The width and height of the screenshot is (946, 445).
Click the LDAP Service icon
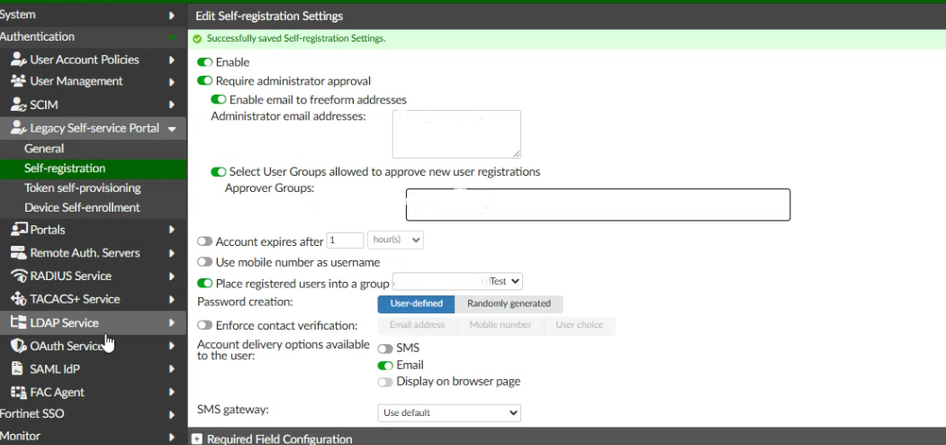(18, 323)
